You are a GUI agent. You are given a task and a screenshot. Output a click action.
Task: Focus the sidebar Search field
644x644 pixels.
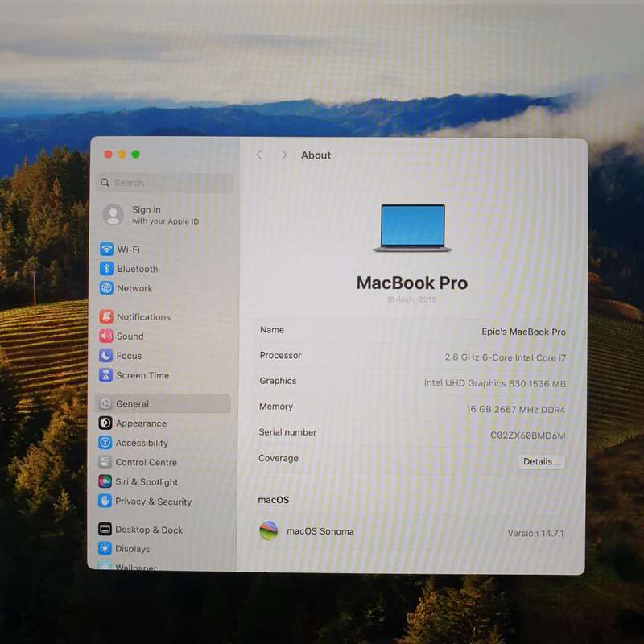tap(165, 183)
